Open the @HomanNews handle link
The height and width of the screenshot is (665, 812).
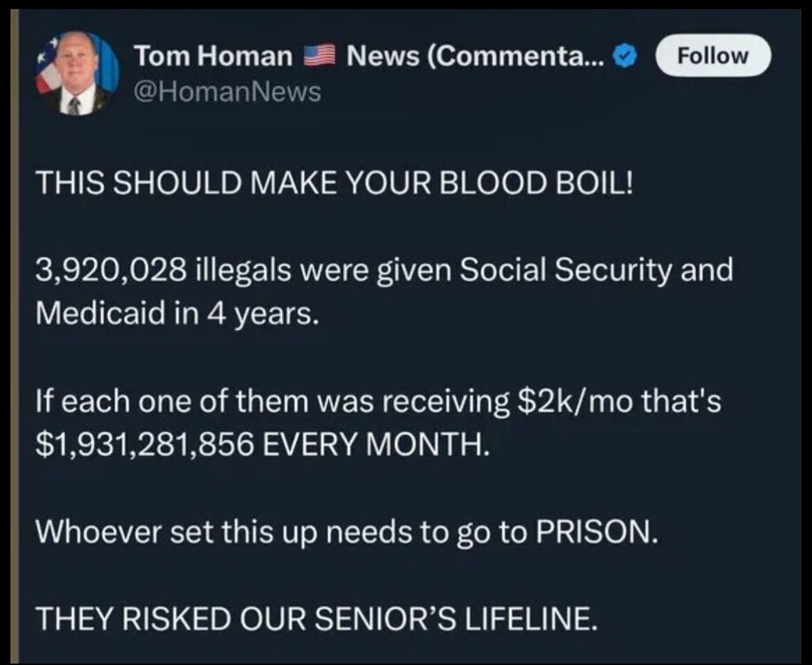227,92
